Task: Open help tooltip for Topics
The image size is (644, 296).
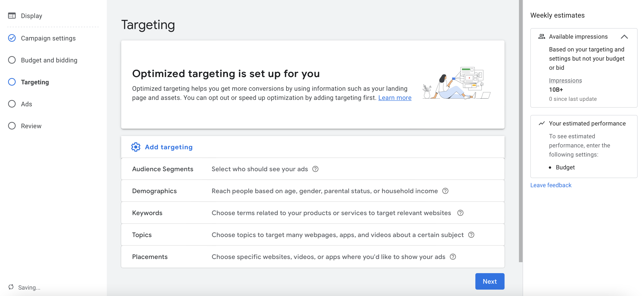Action: click(471, 235)
